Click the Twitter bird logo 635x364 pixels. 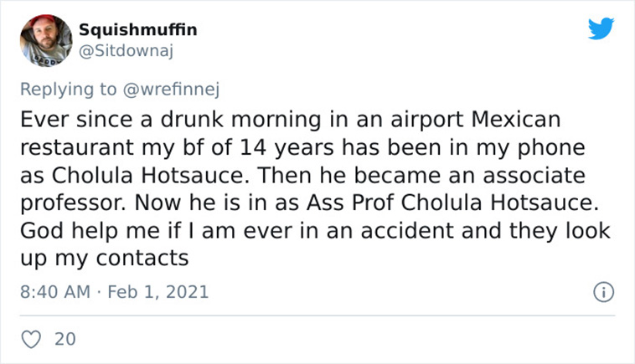(601, 28)
